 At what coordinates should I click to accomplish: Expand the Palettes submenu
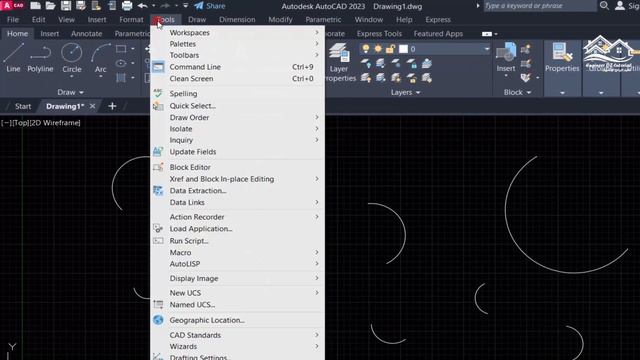pos(238,44)
